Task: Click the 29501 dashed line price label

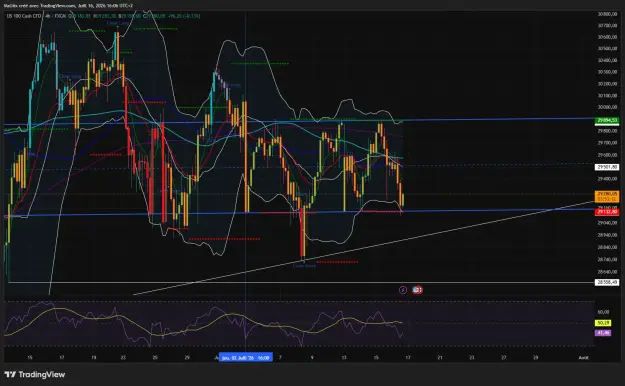Action: click(607, 167)
